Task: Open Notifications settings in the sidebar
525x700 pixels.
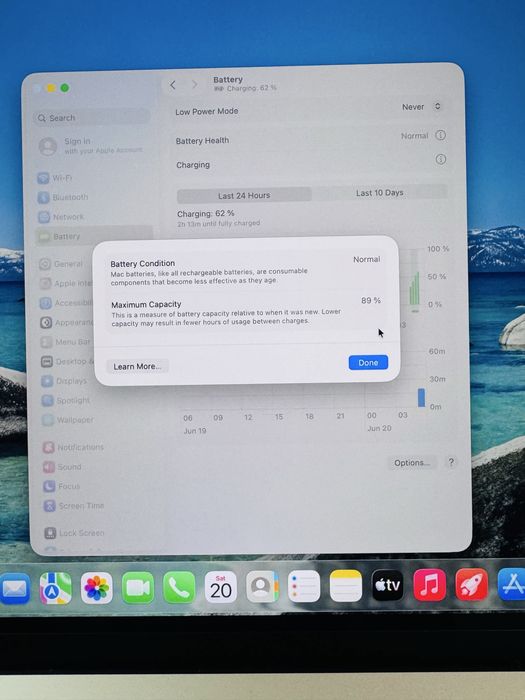Action: (73, 447)
